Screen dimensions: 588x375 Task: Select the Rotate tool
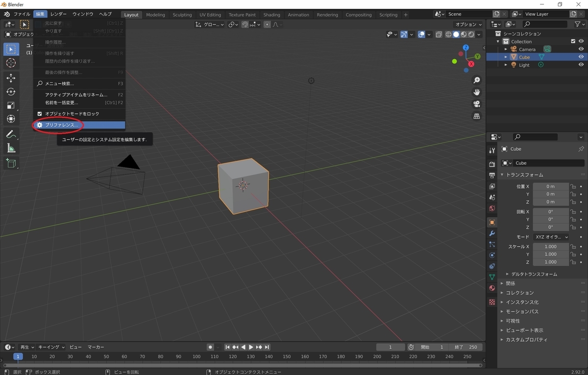point(11,92)
